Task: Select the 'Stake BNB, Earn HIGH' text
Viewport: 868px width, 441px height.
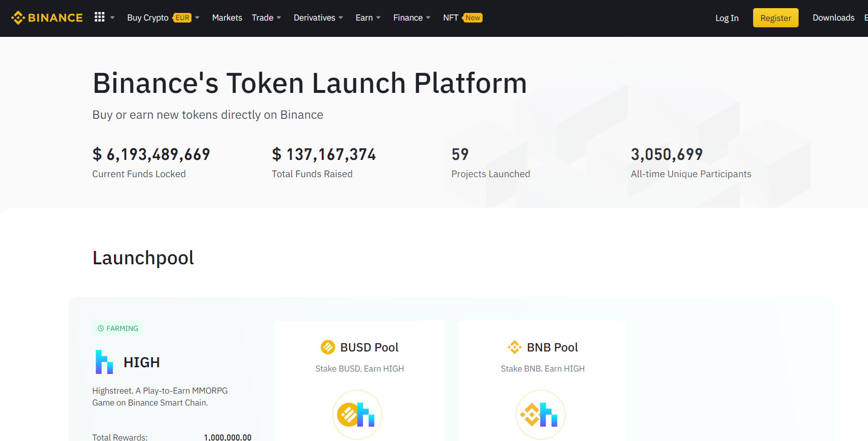Action: click(543, 369)
